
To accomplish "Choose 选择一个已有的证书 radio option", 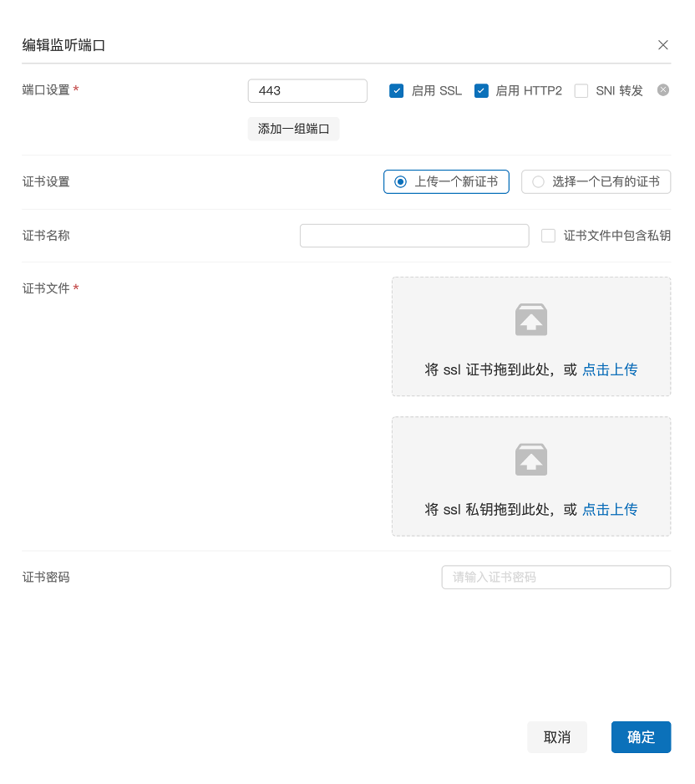I will click(x=538, y=181).
